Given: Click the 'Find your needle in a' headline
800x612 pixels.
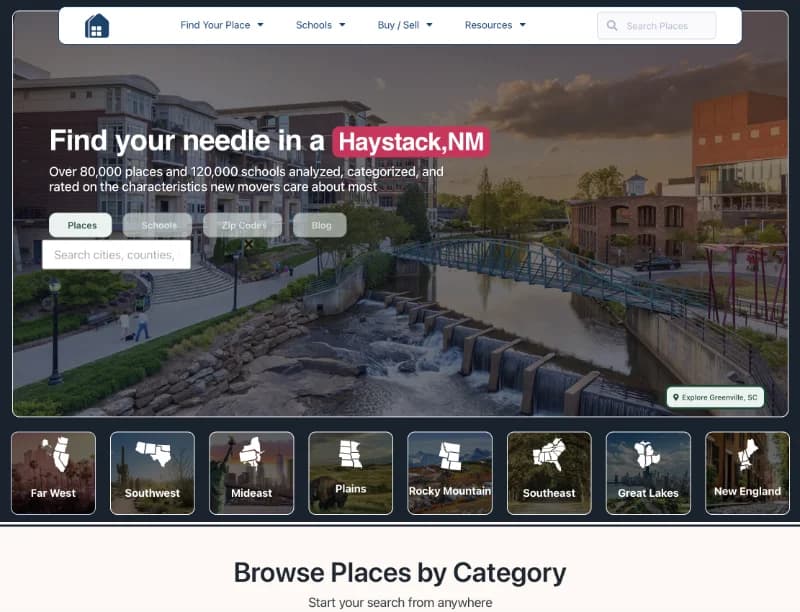Looking at the screenshot, I should 187,140.
